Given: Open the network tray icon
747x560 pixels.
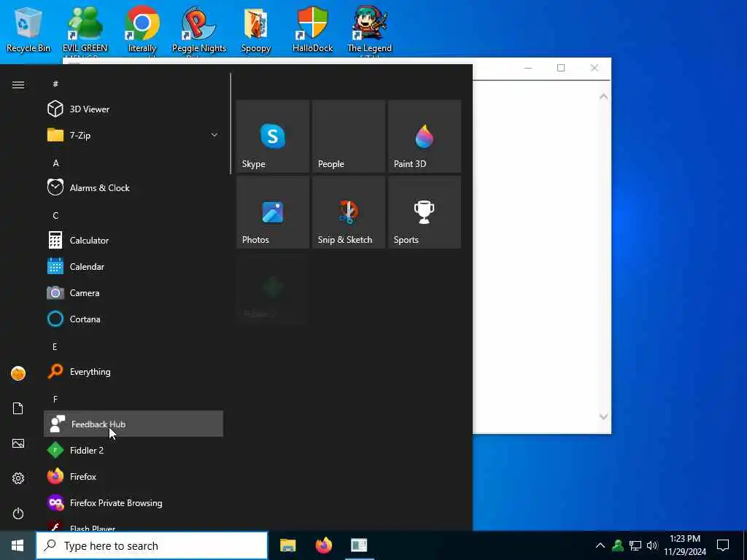Looking at the screenshot, I should pyautogui.click(x=635, y=545).
